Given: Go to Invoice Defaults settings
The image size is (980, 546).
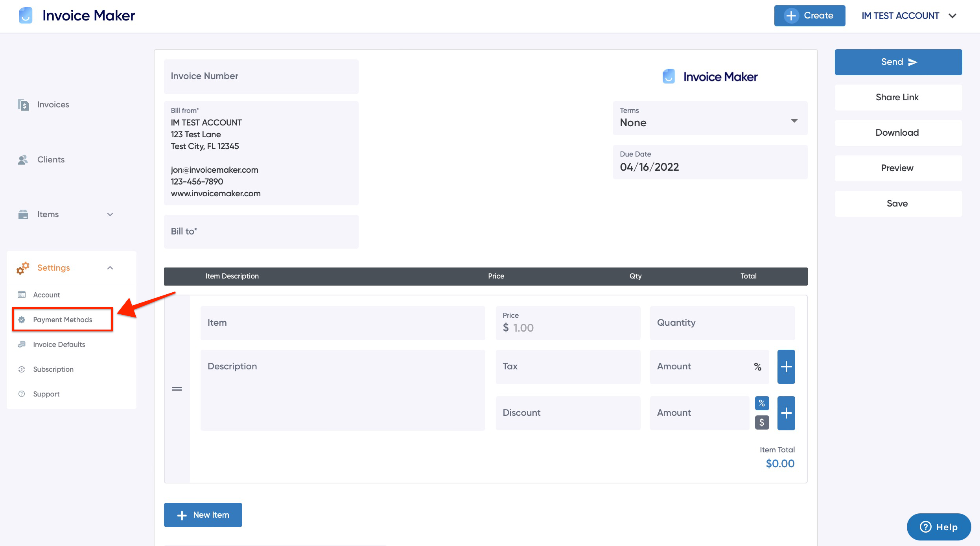Looking at the screenshot, I should pyautogui.click(x=59, y=345).
